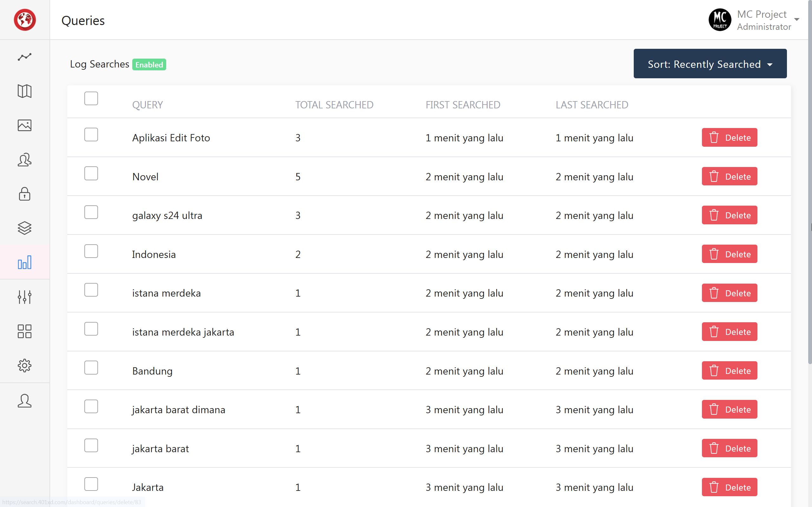Open Settings via the gear icon
Viewport: 812px width, 507px height.
point(24,365)
